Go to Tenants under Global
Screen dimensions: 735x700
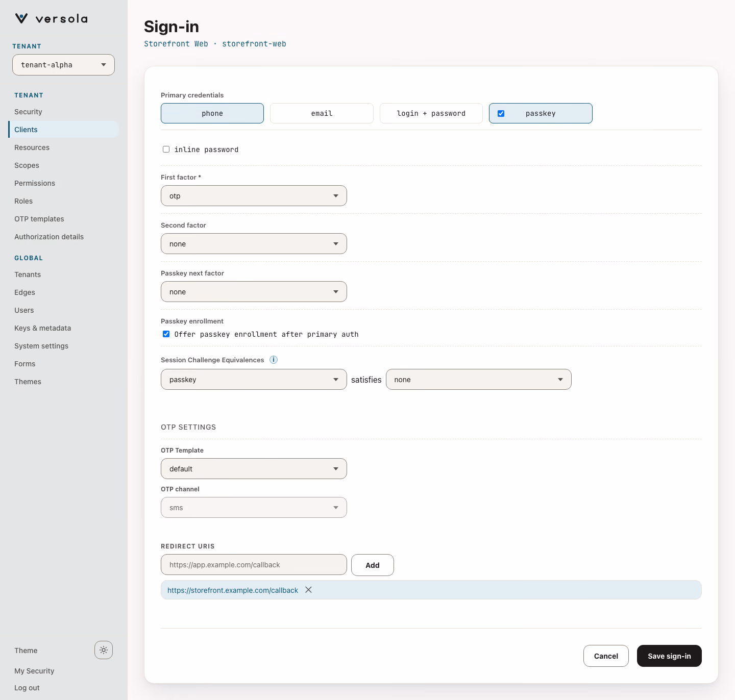pyautogui.click(x=63, y=274)
